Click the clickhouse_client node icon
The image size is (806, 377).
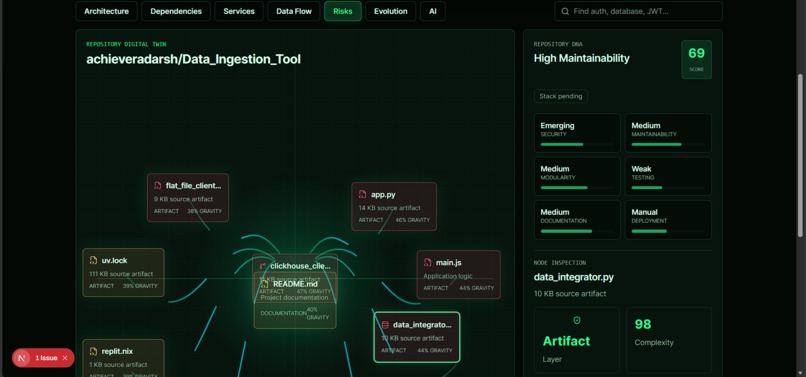tap(262, 266)
